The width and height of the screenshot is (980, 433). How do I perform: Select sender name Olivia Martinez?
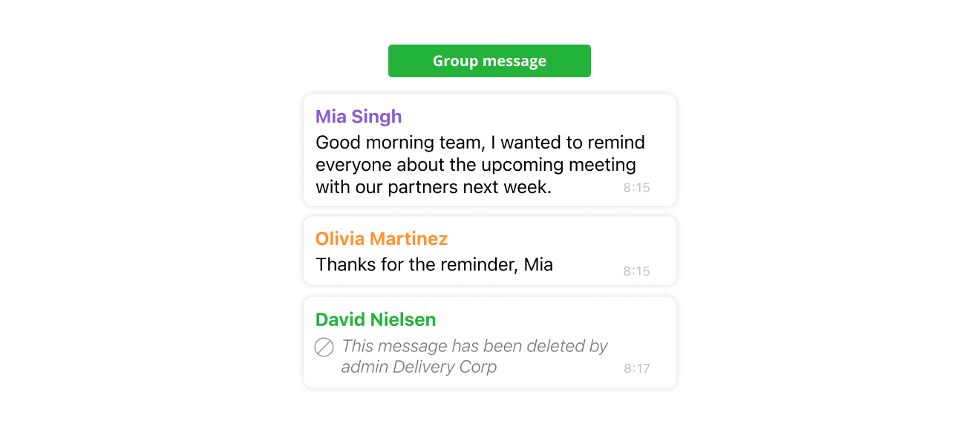382,238
